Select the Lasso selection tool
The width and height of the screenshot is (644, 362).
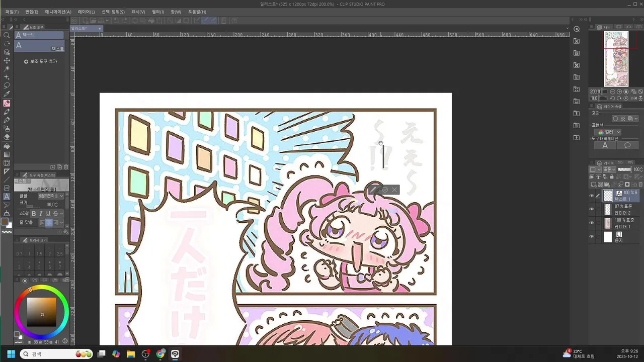pos(7,85)
